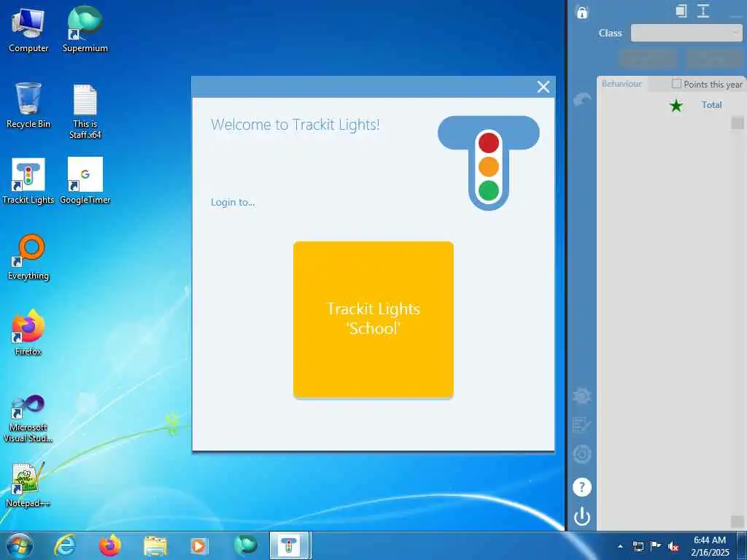Click the 'Login to...' label

pyautogui.click(x=233, y=202)
